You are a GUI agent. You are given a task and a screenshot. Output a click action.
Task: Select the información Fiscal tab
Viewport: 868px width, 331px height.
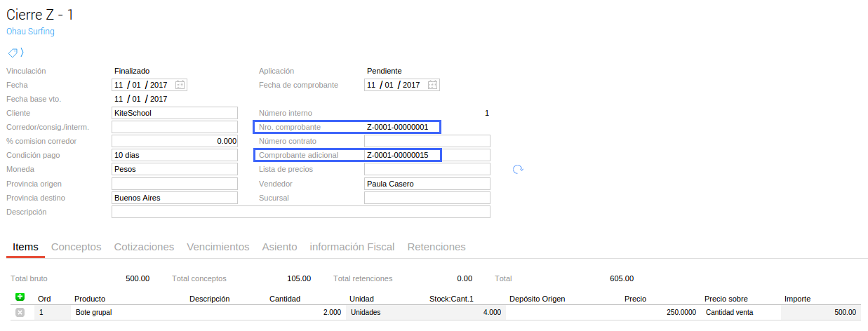pos(352,247)
